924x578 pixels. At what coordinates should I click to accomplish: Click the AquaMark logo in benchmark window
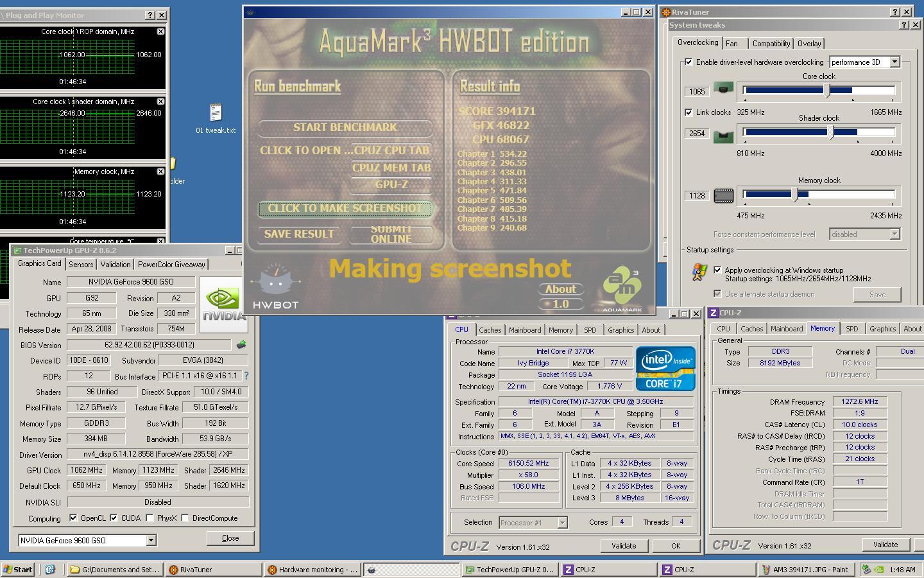tap(622, 289)
